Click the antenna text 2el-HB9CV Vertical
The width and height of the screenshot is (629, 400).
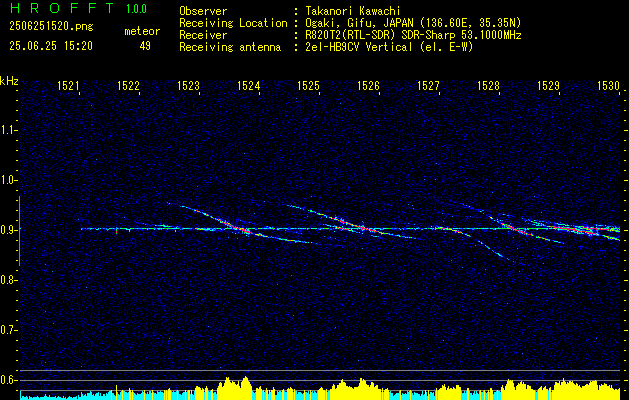[359, 47]
